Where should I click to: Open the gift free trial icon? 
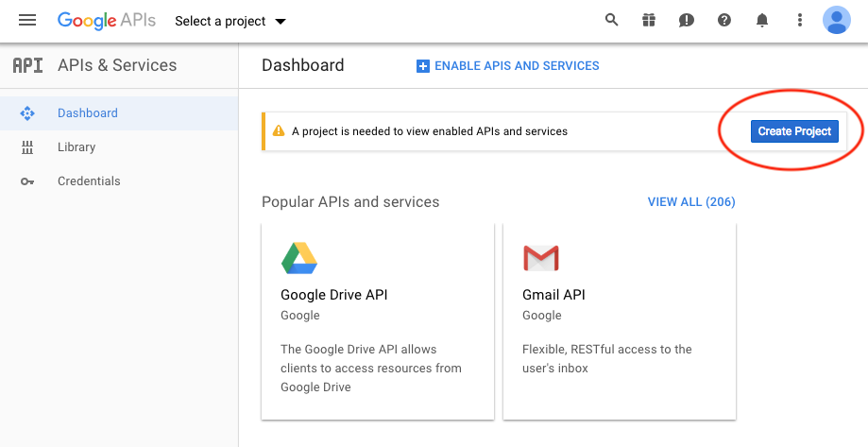click(x=648, y=20)
